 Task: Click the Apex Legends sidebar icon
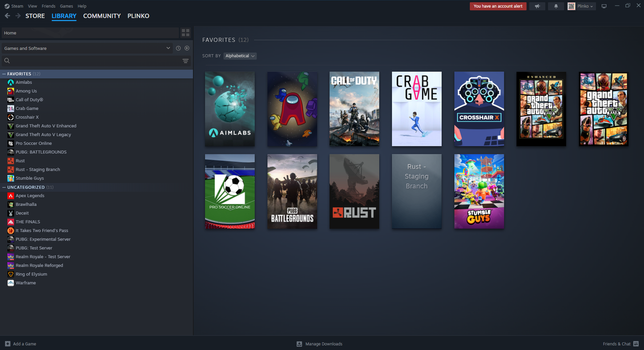11,196
